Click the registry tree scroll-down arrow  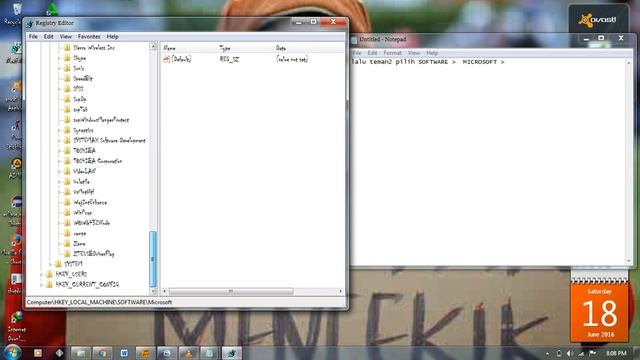[x=153, y=291]
